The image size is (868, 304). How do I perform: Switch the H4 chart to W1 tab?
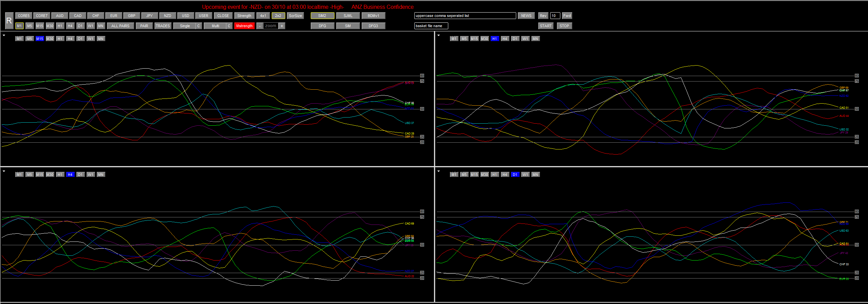[91, 175]
